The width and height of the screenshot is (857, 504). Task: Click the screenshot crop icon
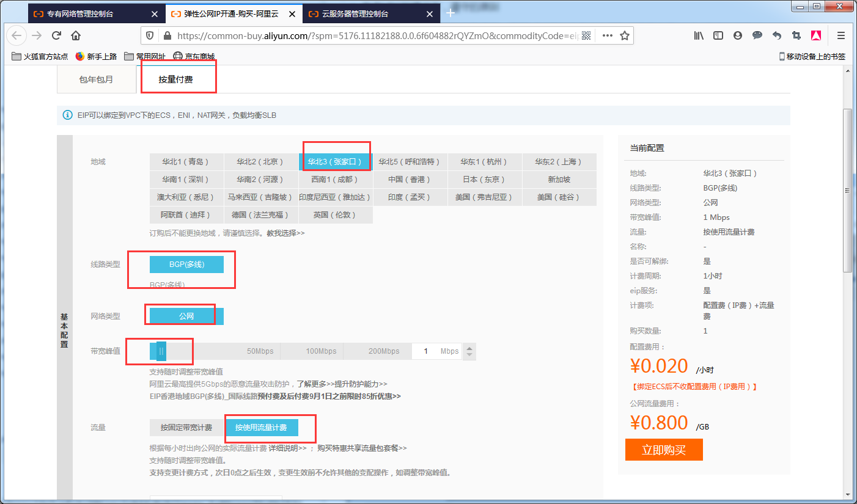(x=796, y=35)
